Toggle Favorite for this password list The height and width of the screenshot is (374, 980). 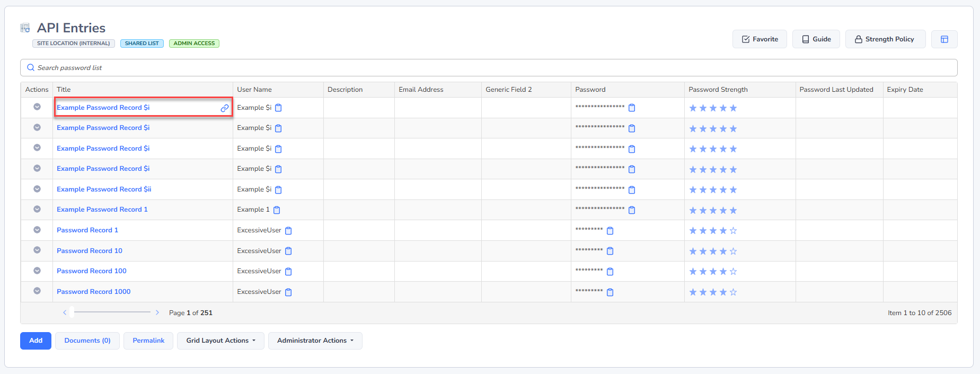(x=760, y=39)
